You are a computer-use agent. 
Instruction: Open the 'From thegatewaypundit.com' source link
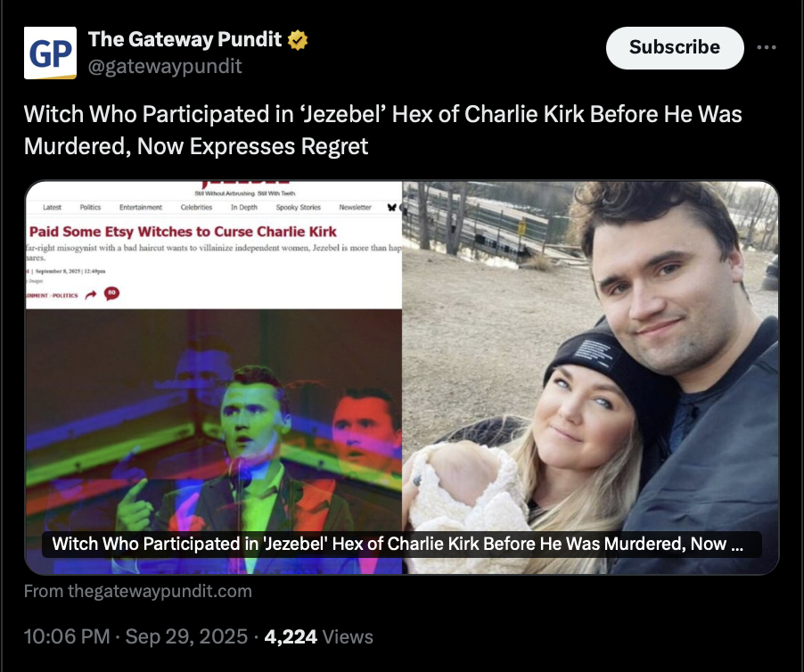pyautogui.click(x=137, y=591)
